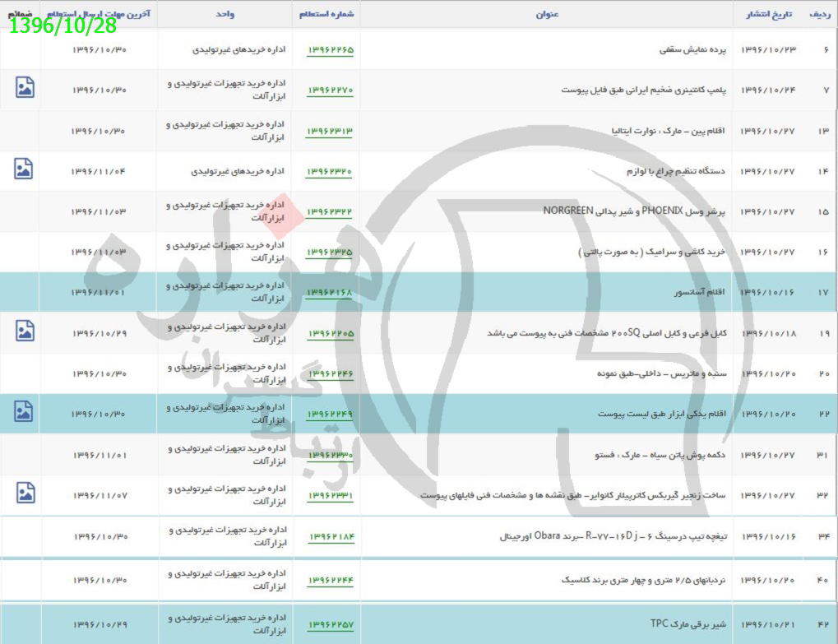Open attachment icon for row 7 cantini pump

click(25, 88)
